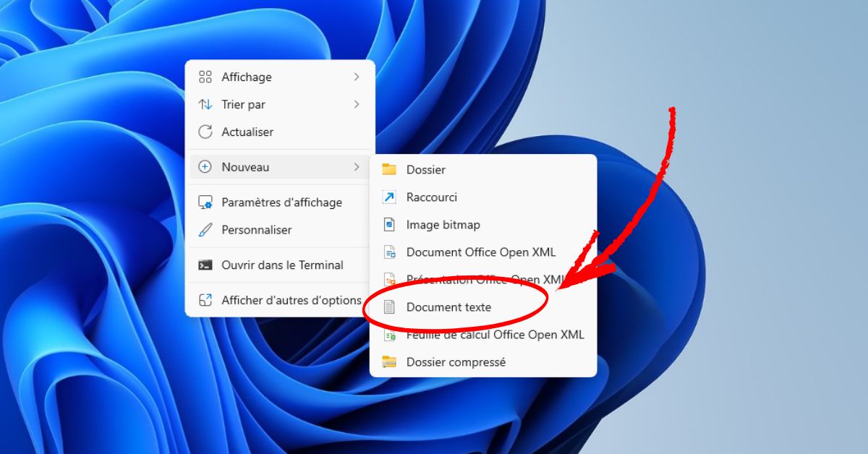
Task: Click the zipped folder icon for Dossier compressé
Action: point(389,362)
